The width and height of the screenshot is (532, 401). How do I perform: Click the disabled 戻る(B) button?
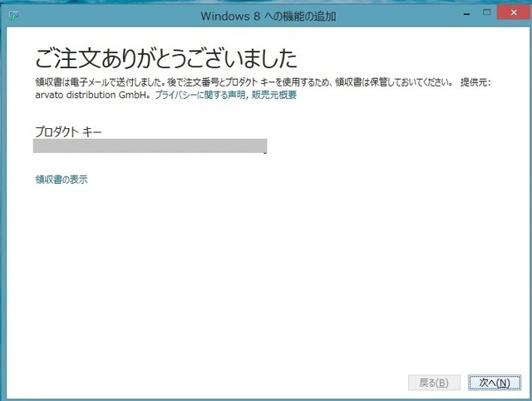click(x=434, y=383)
